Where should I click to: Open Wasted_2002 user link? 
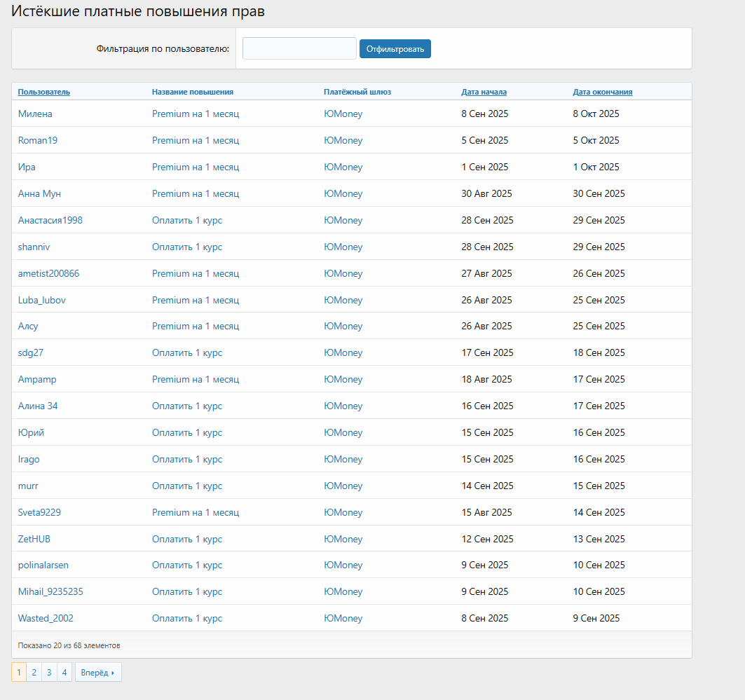click(46, 618)
